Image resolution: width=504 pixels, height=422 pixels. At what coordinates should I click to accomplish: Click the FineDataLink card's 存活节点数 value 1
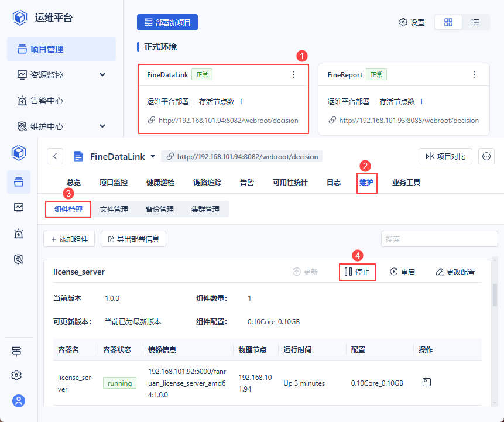(241, 102)
